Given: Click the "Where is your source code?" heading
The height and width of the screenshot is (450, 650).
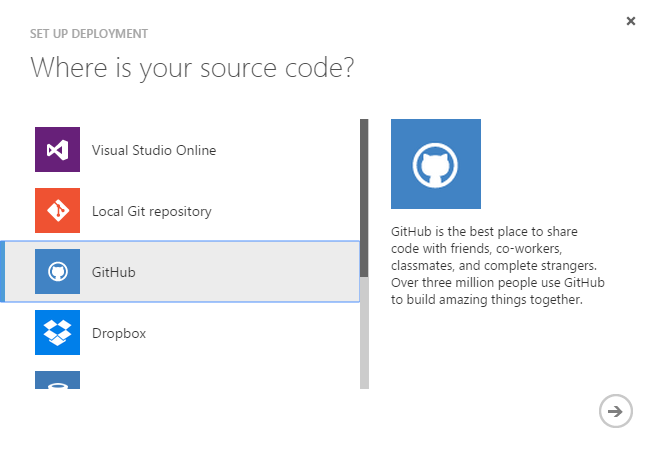Looking at the screenshot, I should coord(193,69).
